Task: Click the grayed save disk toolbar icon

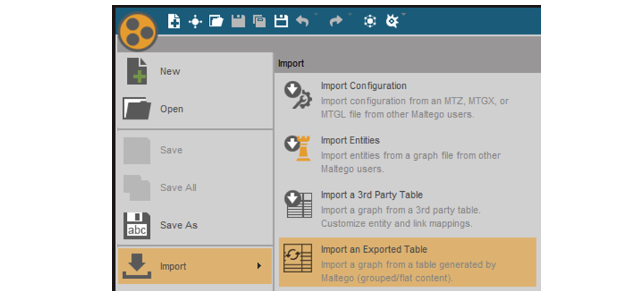Action: (x=238, y=21)
